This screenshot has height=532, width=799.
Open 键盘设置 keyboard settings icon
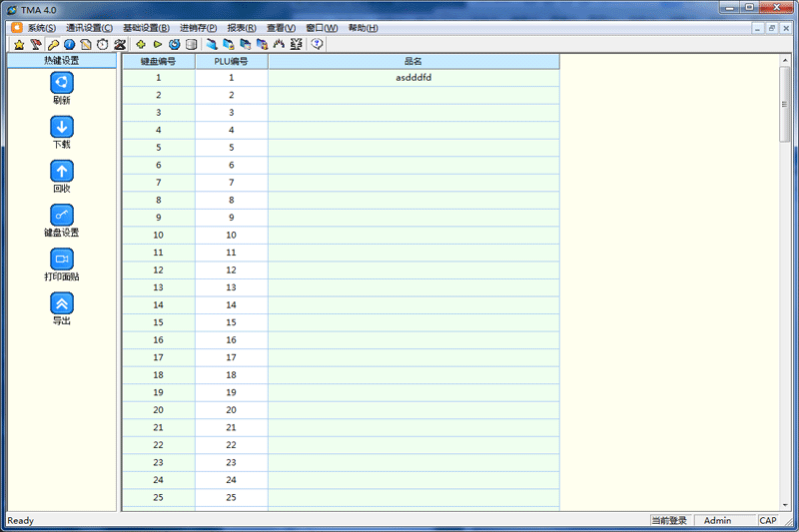(62, 215)
